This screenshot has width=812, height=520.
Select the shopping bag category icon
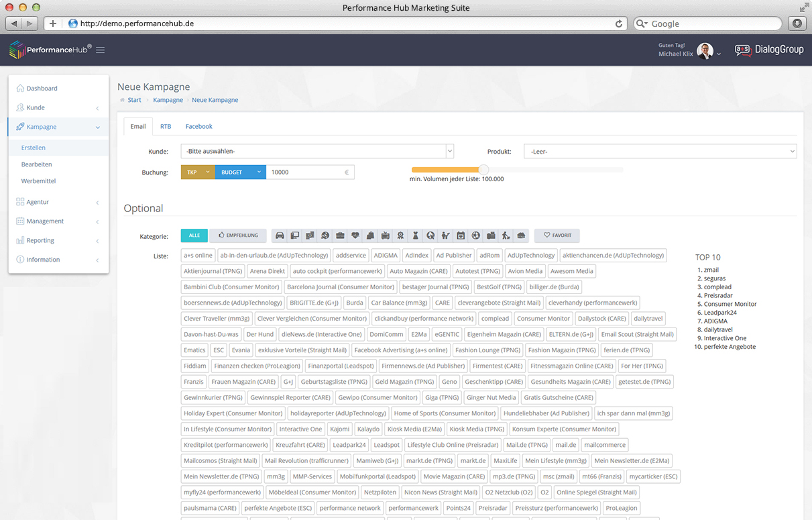(370, 236)
